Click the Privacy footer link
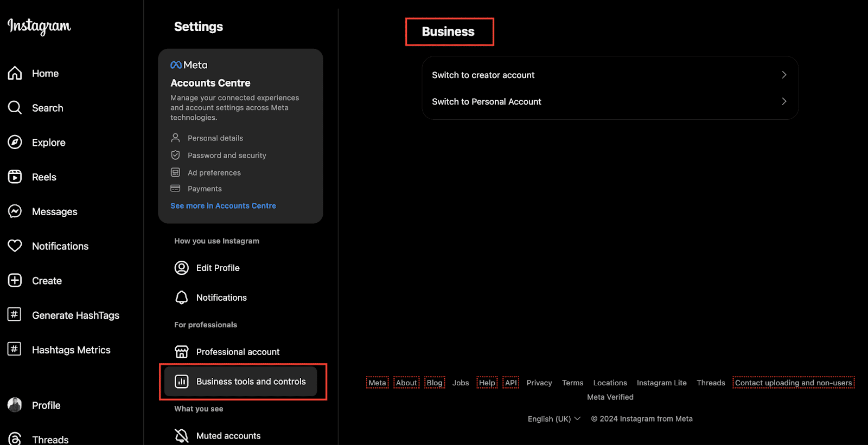Image resolution: width=868 pixels, height=445 pixels. point(539,383)
